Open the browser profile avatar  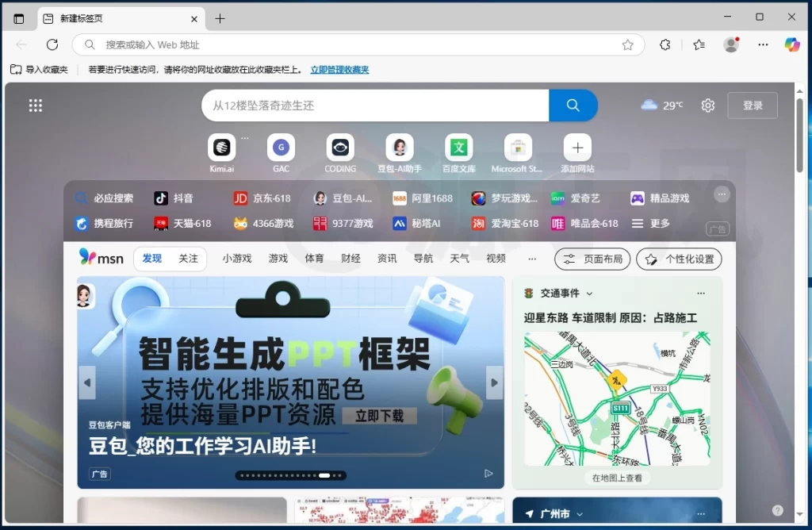(731, 44)
